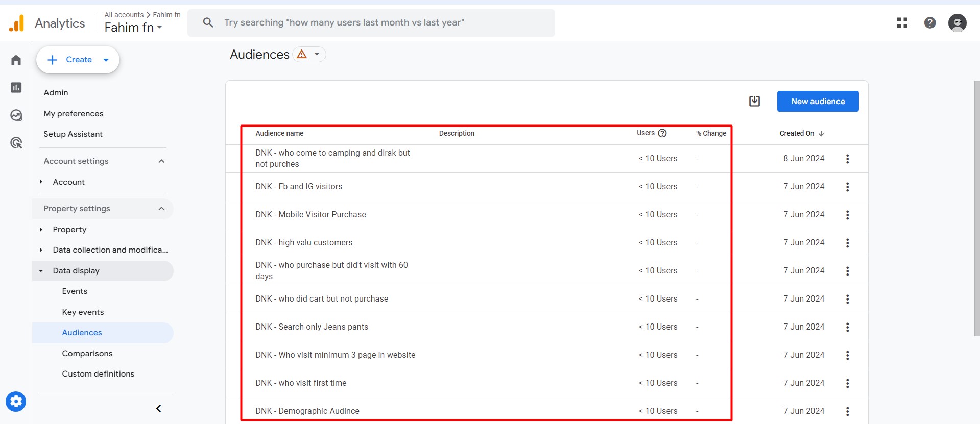Open options for high valu customers row
This screenshot has height=424, width=980.
847,243
